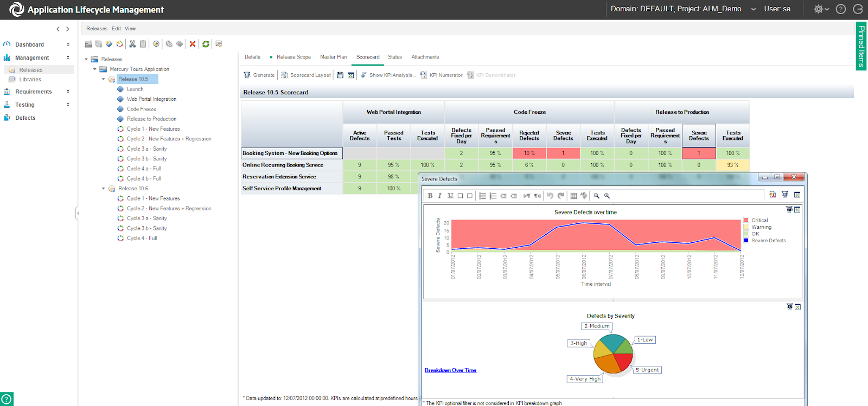The height and width of the screenshot is (406, 868).
Task: Click the red X delete icon
Action: point(193,44)
